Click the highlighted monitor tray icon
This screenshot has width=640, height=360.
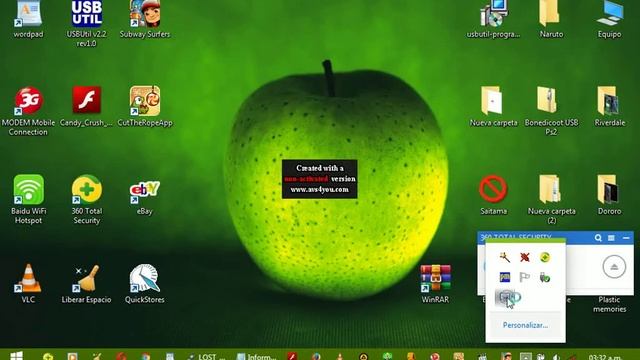(505, 298)
